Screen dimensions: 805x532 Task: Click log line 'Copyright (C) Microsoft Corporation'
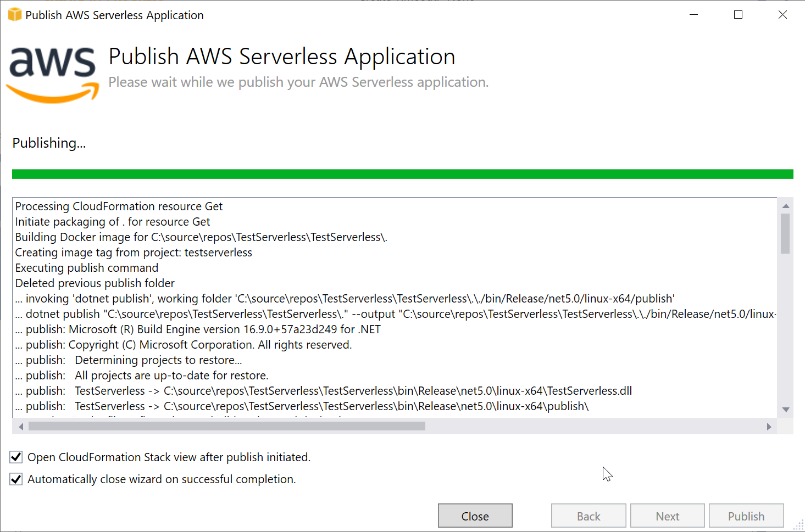(x=184, y=345)
